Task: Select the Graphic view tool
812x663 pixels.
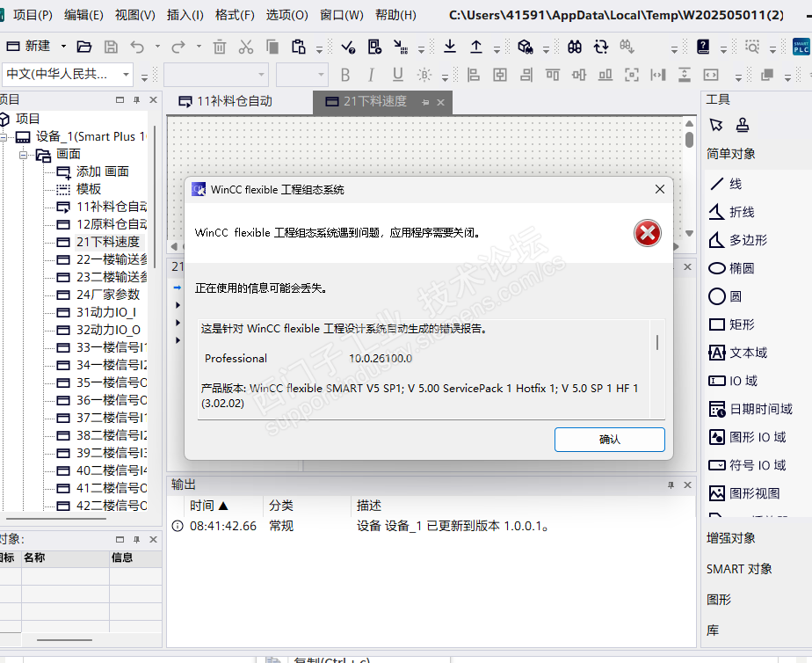Action: 744,493
